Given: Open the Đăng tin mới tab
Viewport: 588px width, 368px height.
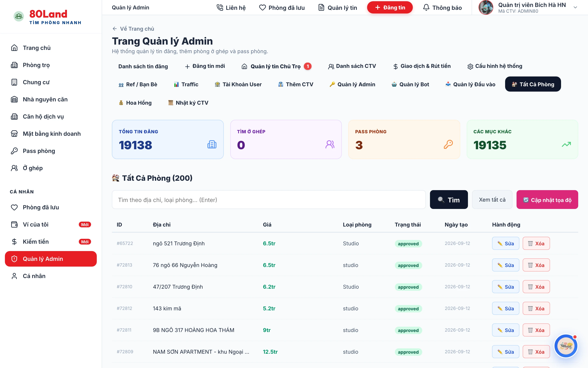Looking at the screenshot, I should click(205, 66).
